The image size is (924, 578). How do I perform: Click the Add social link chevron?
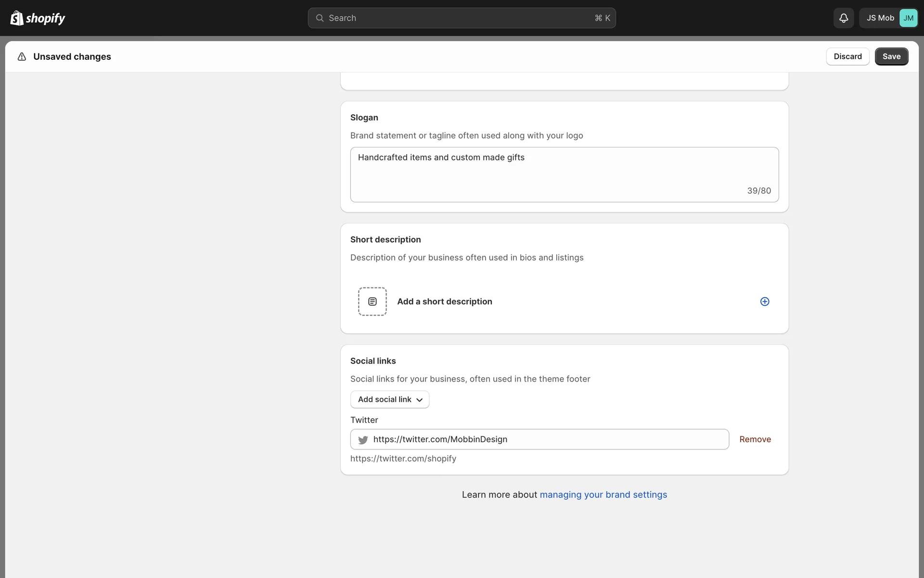419,400
